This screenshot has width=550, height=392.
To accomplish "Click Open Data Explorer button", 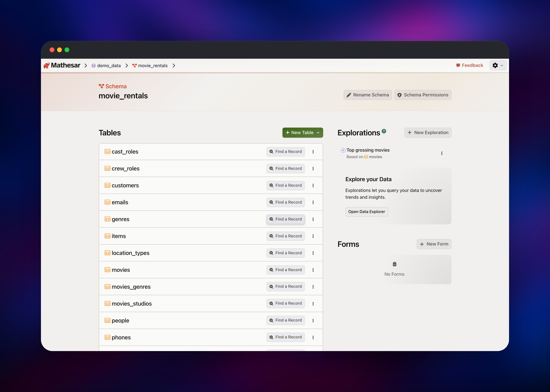I will (367, 212).
